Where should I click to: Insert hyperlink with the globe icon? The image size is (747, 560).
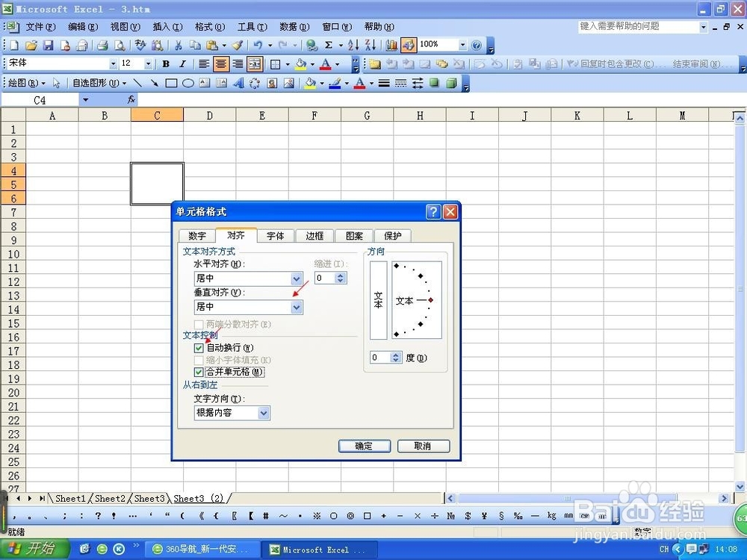[x=311, y=46]
